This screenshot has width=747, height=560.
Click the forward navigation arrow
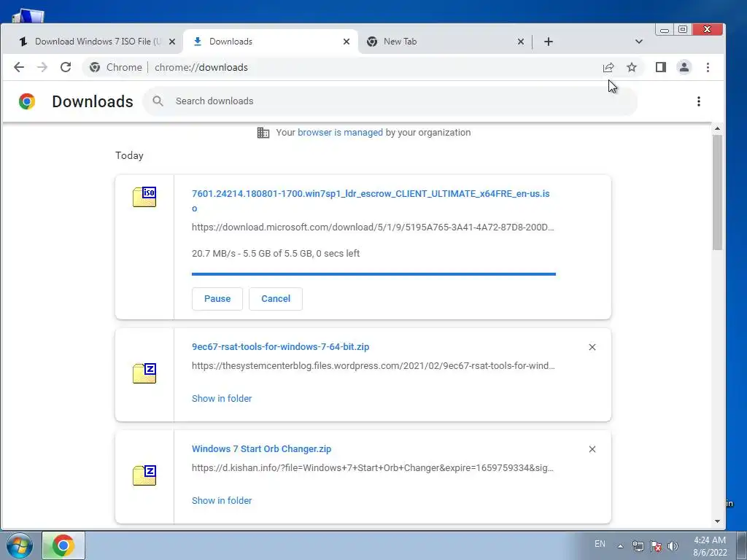[42, 67]
